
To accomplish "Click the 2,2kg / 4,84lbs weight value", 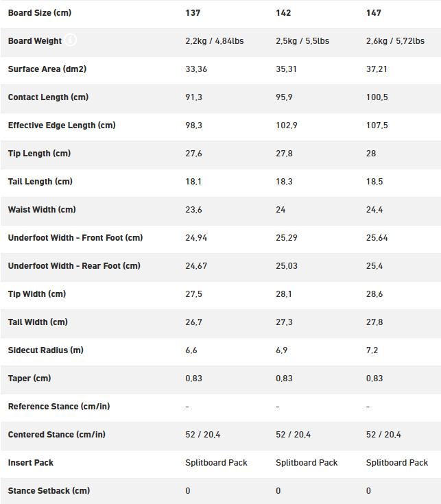I will 215,41.
